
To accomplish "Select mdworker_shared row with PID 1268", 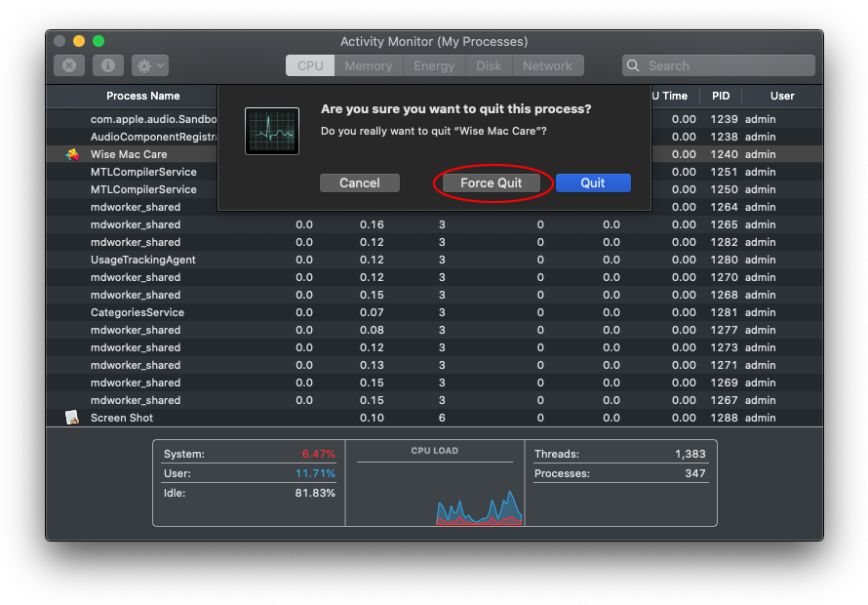I will [435, 295].
